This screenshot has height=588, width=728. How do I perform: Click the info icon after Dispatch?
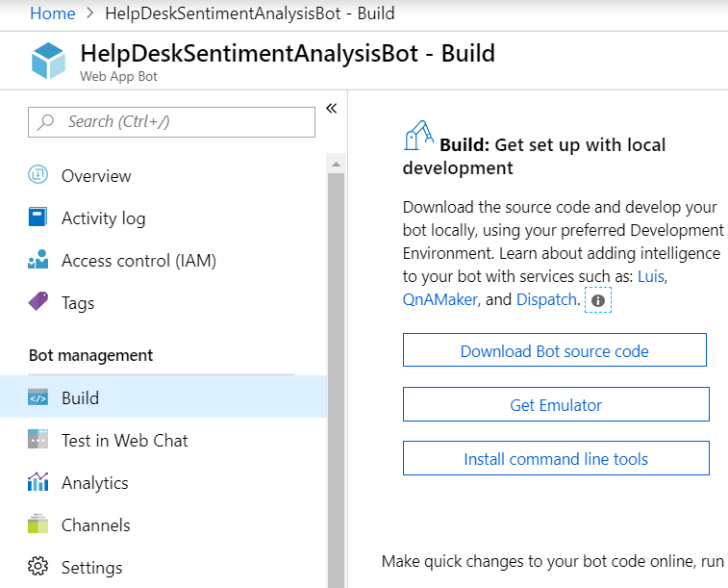coord(598,301)
